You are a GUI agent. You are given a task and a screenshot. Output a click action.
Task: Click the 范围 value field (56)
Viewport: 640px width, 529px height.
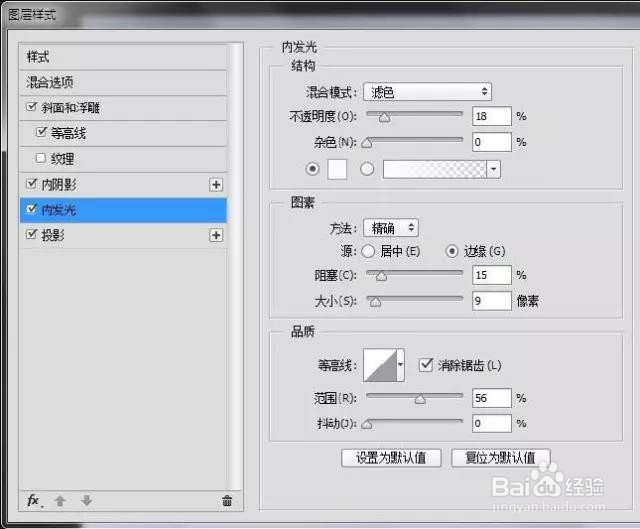pyautogui.click(x=491, y=398)
